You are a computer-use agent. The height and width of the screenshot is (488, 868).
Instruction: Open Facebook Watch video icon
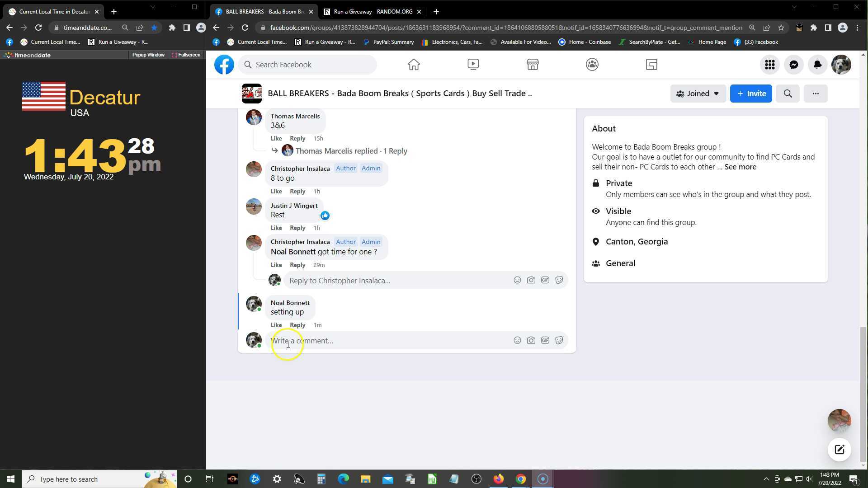click(473, 65)
